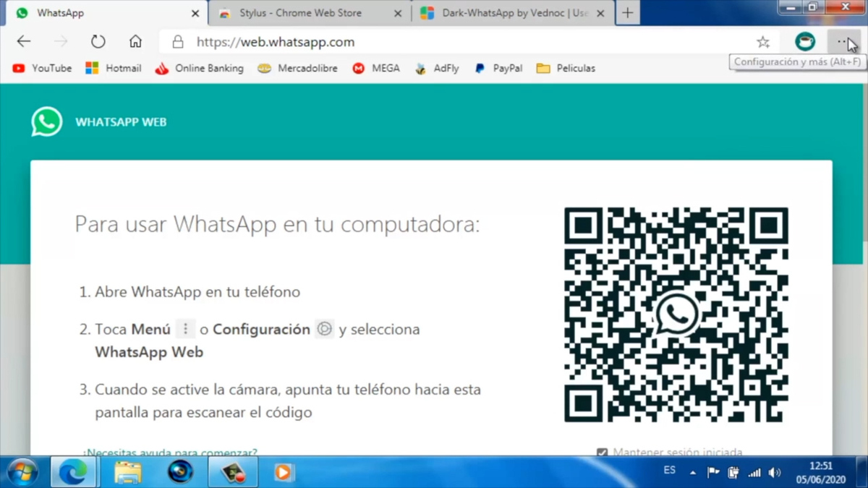Open Hotmail bookmark
This screenshot has height=488, width=868.
(114, 68)
